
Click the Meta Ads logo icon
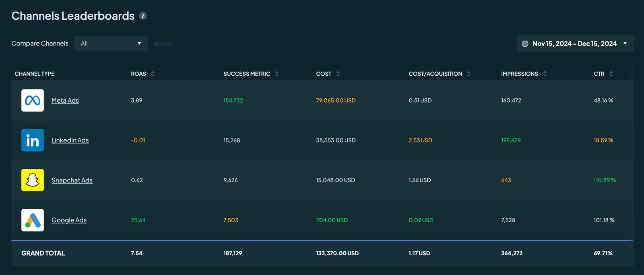[33, 100]
